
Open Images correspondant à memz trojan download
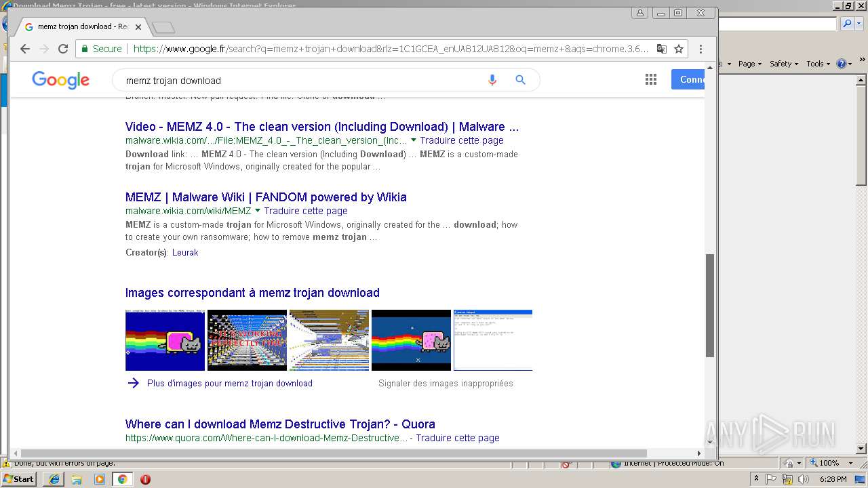click(x=252, y=293)
